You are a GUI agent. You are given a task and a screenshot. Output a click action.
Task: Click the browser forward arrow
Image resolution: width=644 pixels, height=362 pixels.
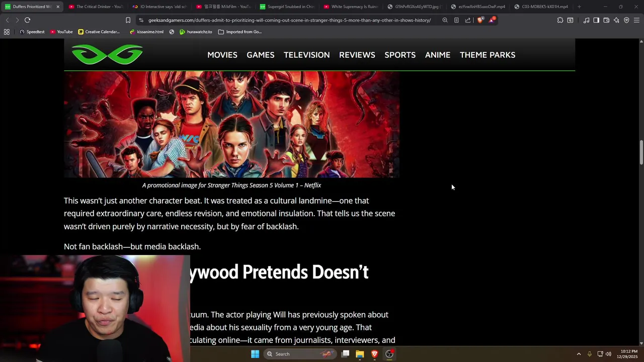(x=17, y=20)
